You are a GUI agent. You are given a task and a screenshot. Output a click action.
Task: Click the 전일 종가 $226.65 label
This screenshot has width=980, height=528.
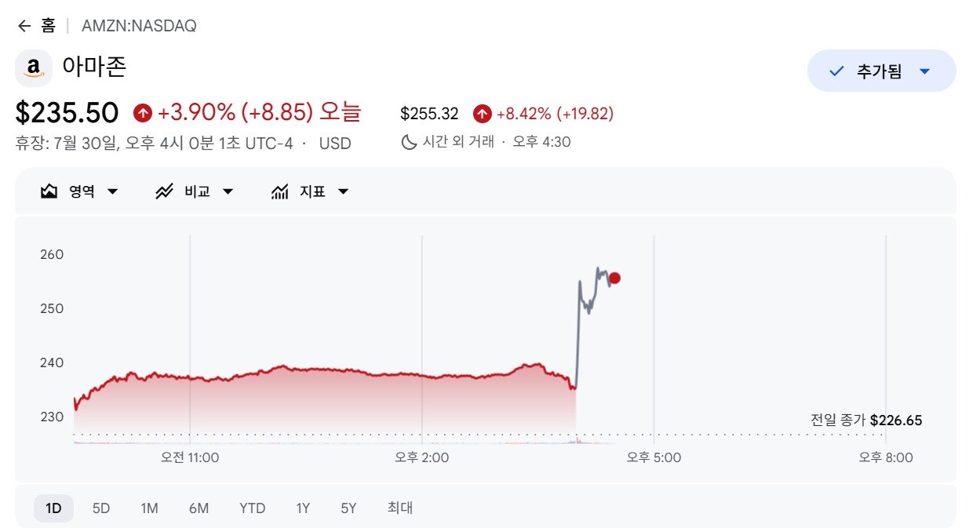866,421
